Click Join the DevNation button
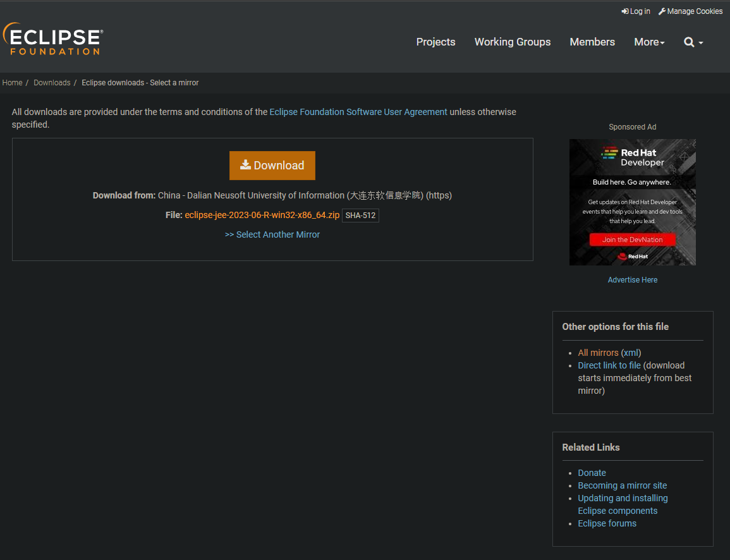The height and width of the screenshot is (560, 730). tap(632, 240)
